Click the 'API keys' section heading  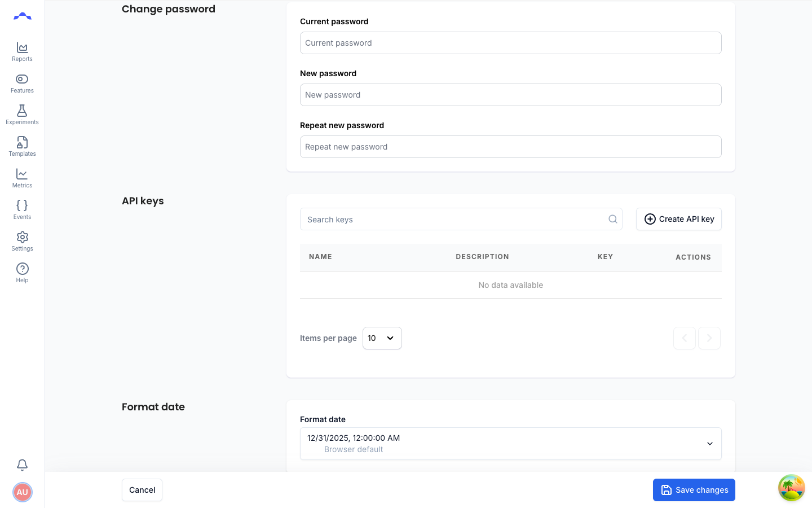[x=143, y=201]
